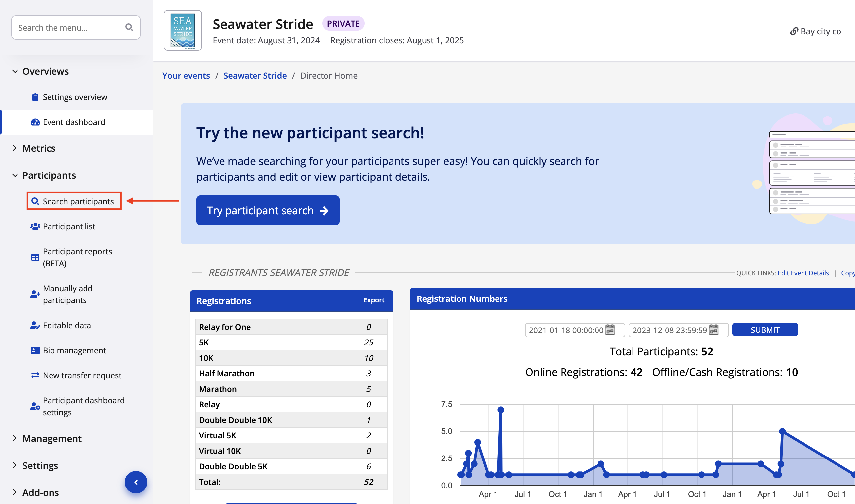This screenshot has width=855, height=504.
Task: Select Event dashboard menu item
Action: coord(74,122)
